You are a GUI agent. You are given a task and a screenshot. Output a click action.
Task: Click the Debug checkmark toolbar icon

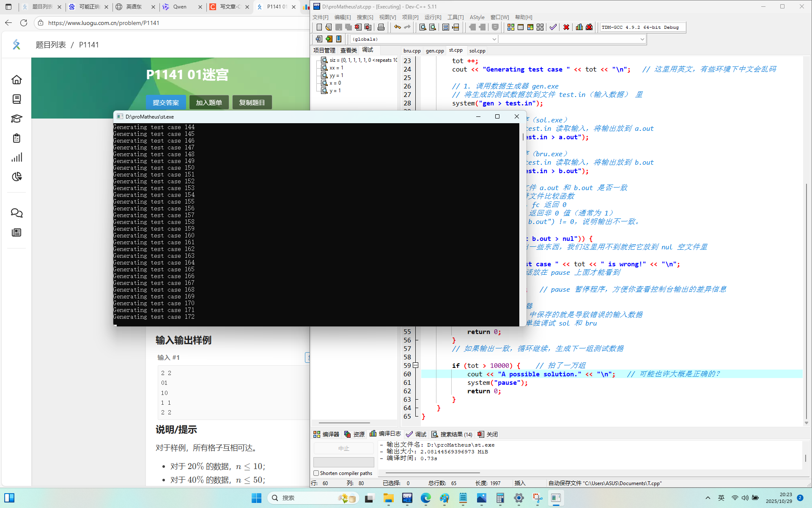tap(553, 27)
